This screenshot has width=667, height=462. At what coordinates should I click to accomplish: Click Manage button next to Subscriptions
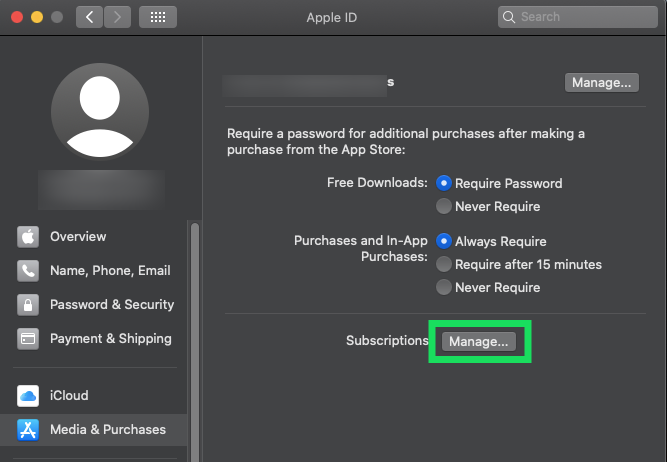coord(479,341)
